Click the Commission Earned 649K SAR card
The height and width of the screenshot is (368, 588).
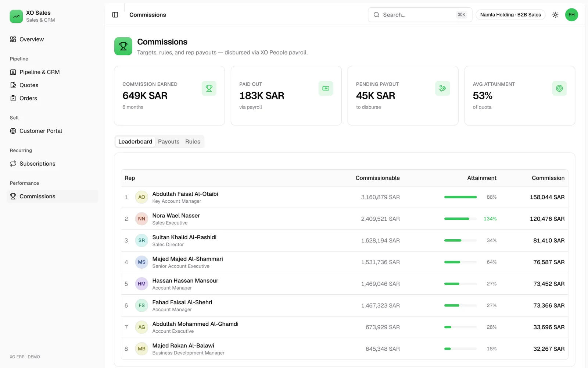click(x=169, y=96)
